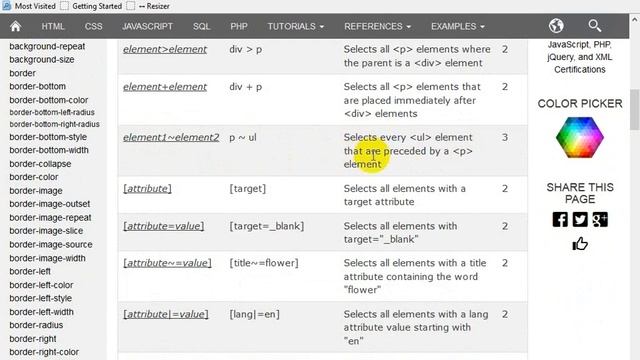Click the scrollbar up arrow
640x360 pixels.
pyautogui.click(x=634, y=19)
